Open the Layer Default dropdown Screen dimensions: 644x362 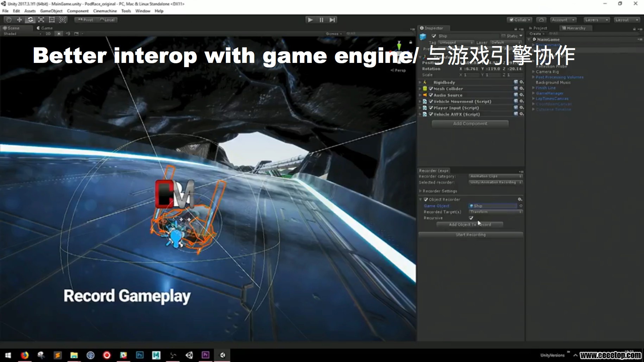coord(505,43)
